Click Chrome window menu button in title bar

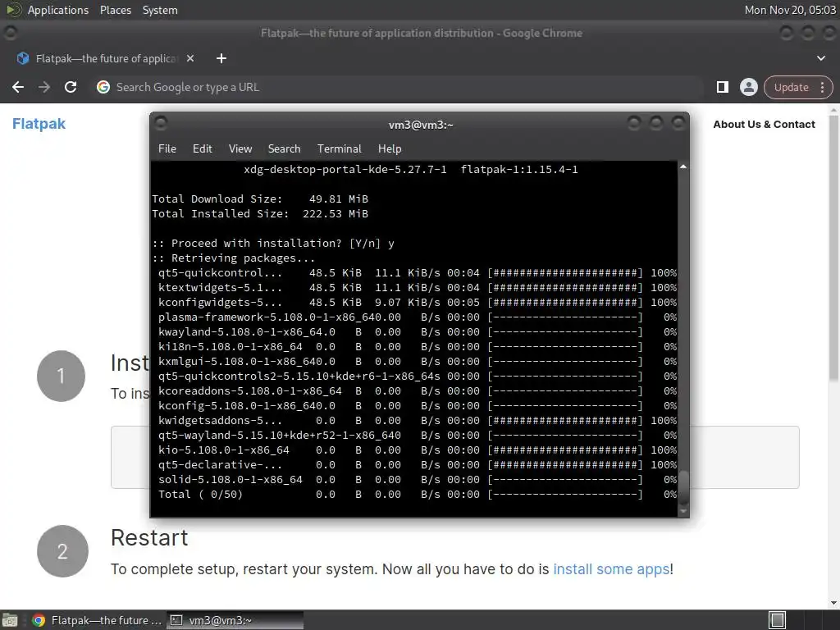point(10,33)
